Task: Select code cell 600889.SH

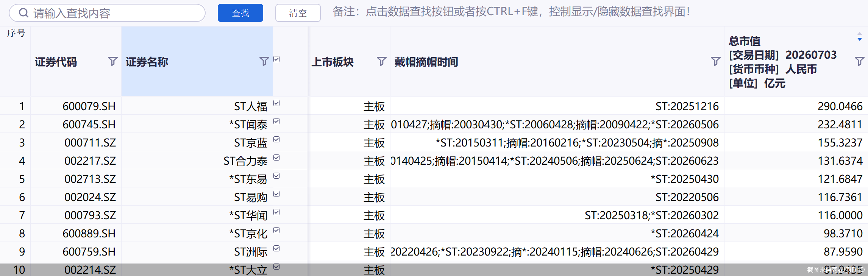Action: 76,233
